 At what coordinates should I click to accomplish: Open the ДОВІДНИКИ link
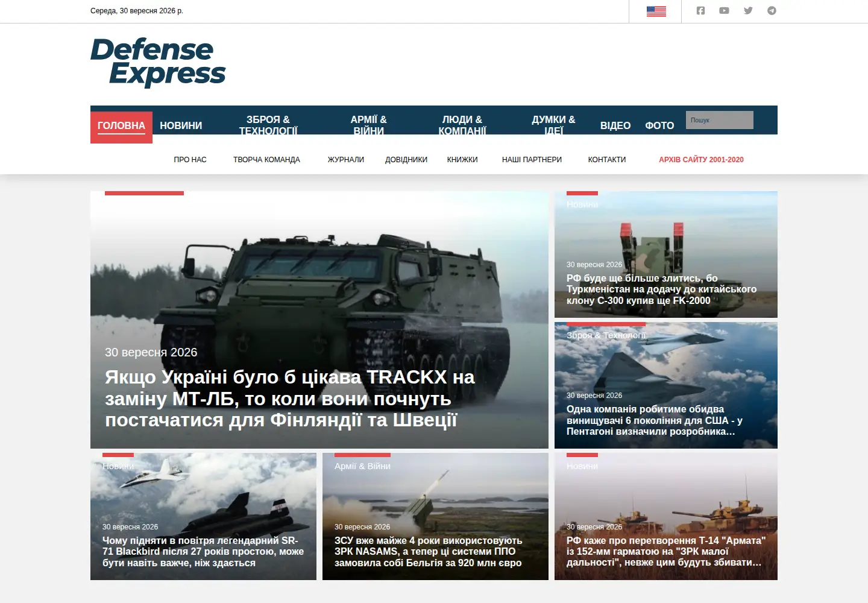click(406, 160)
